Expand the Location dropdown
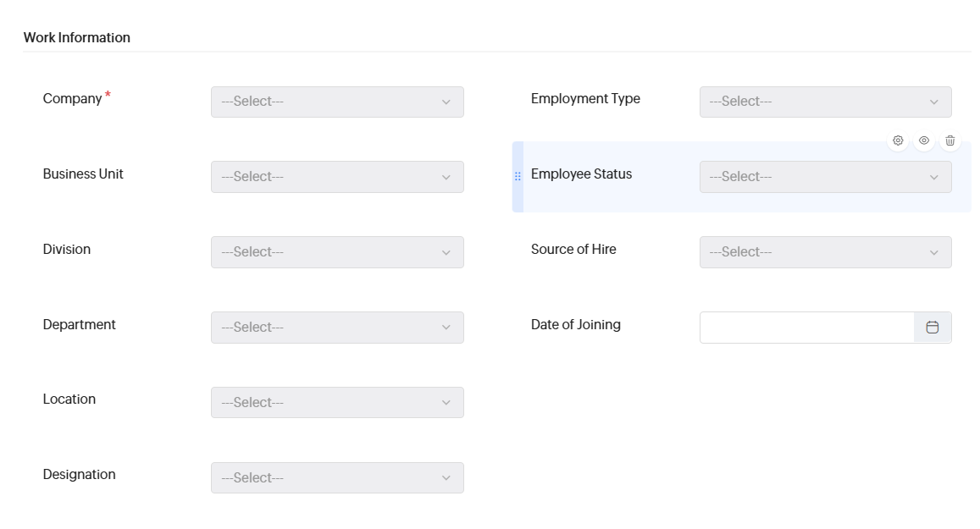This screenshot has width=980, height=529. point(337,403)
